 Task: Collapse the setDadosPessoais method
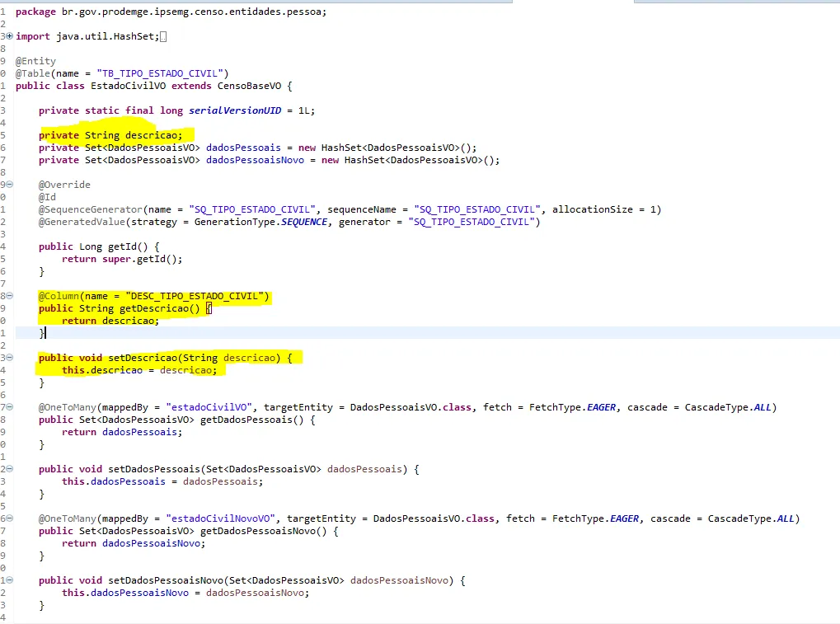click(x=10, y=469)
